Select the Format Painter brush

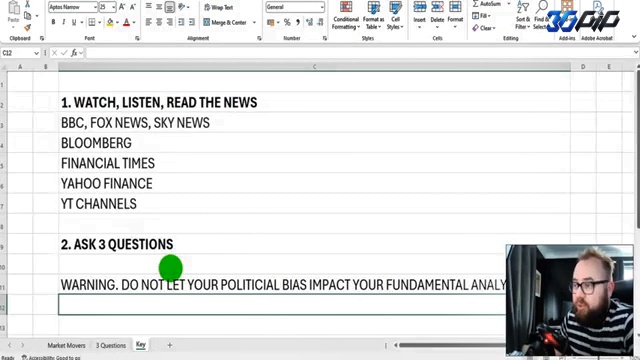point(27,27)
